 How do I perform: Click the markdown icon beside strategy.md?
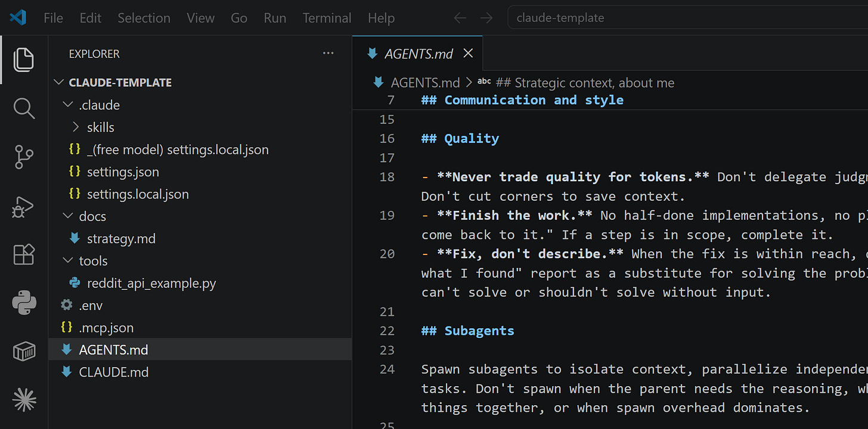pyautogui.click(x=75, y=238)
